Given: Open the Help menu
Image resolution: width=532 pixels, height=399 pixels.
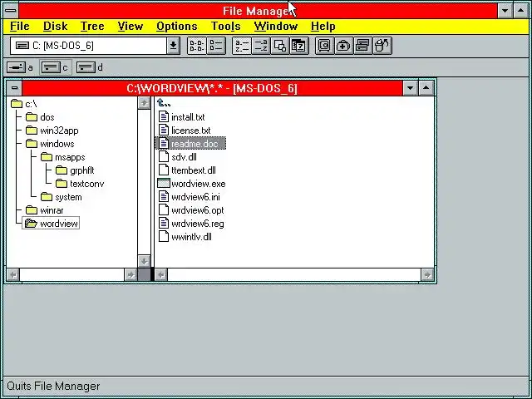Looking at the screenshot, I should pos(323,26).
